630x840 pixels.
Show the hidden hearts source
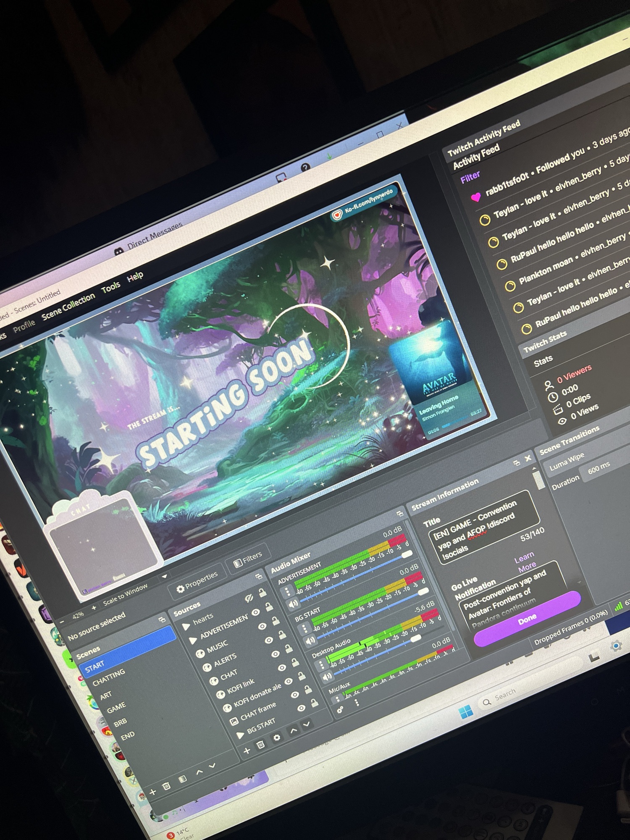tap(249, 598)
